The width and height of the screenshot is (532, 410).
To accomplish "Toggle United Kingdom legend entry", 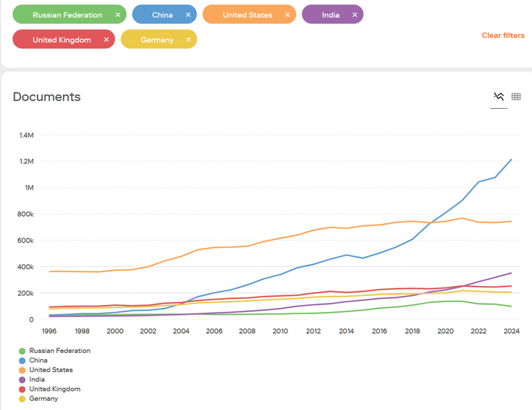I will [x=54, y=389].
